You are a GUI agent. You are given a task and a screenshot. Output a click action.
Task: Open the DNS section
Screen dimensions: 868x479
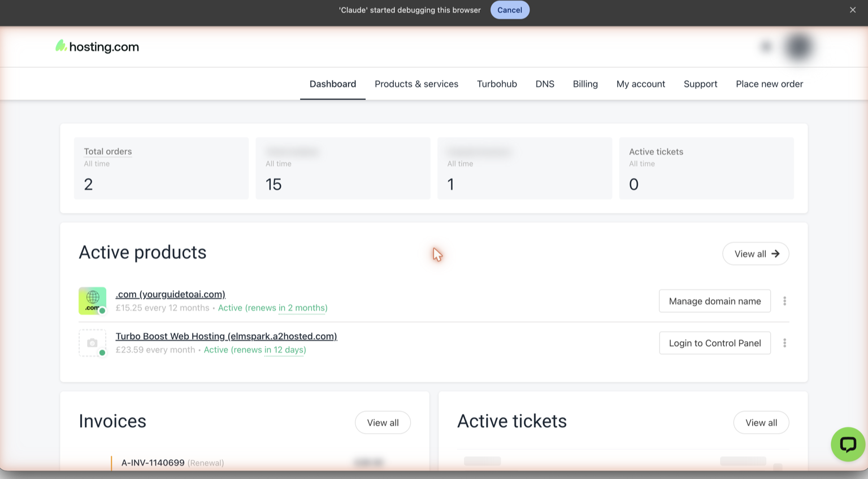click(545, 84)
